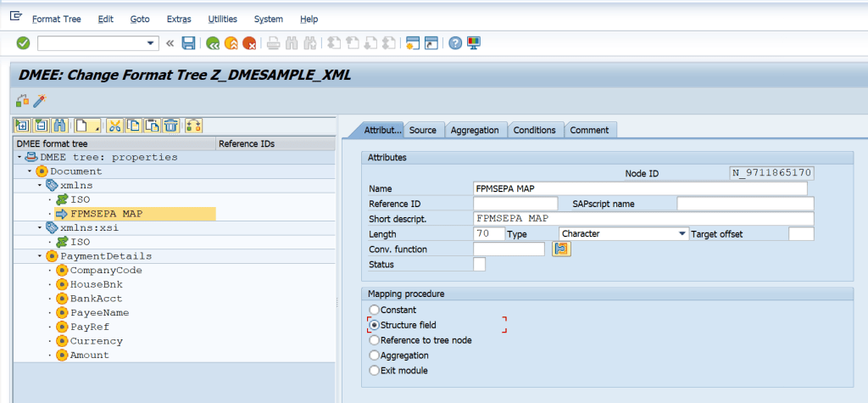Open the Edit menu

pos(106,19)
